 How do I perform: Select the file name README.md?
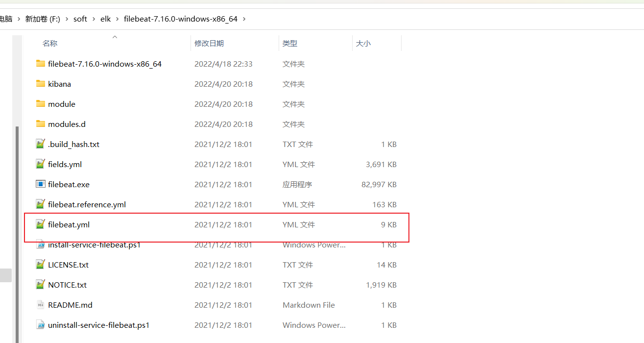tap(70, 305)
